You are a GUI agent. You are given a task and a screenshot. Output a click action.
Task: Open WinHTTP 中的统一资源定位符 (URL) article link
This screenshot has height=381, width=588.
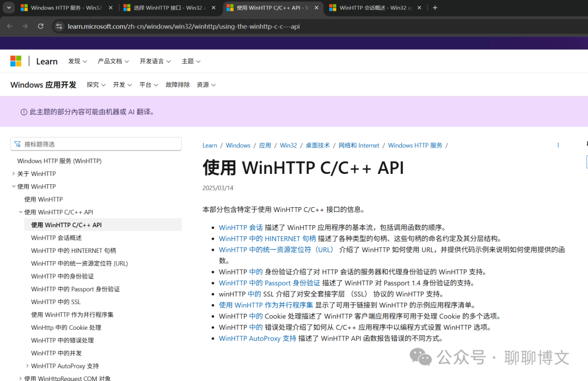(x=277, y=250)
